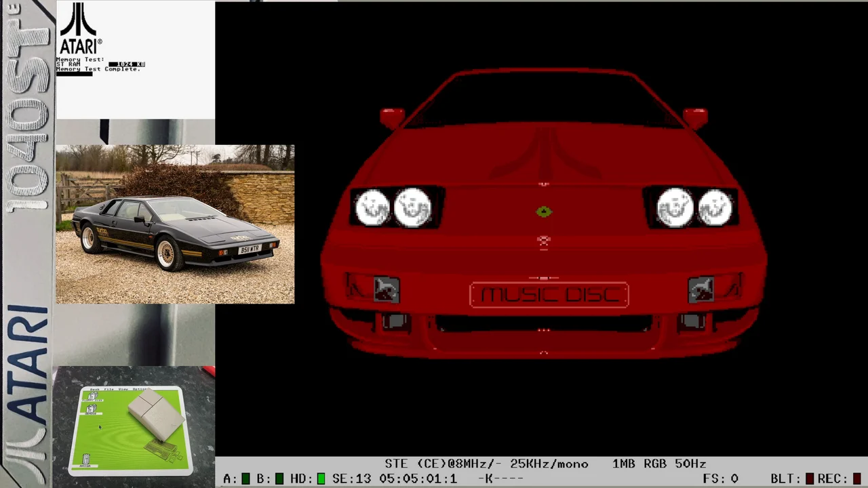Click the 'Memory Test Complete.' text

(x=98, y=69)
